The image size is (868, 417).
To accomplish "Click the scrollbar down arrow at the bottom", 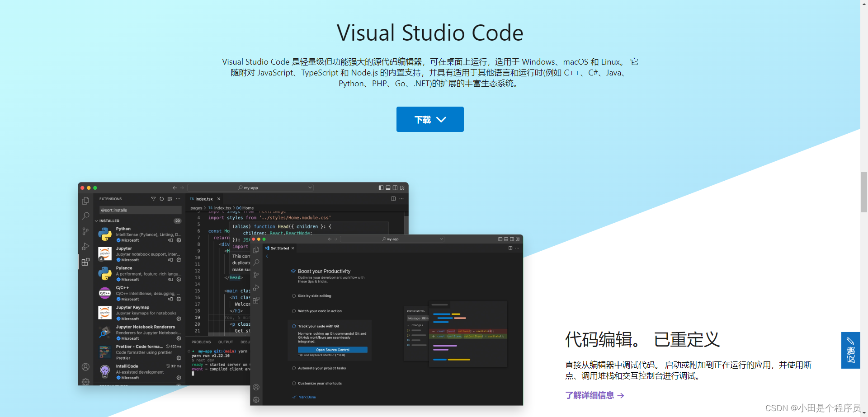I will click(864, 413).
